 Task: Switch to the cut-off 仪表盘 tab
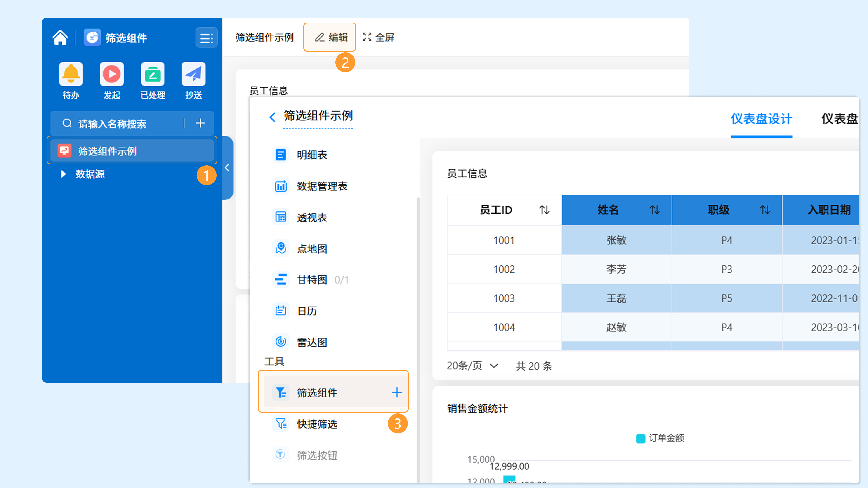pos(840,119)
